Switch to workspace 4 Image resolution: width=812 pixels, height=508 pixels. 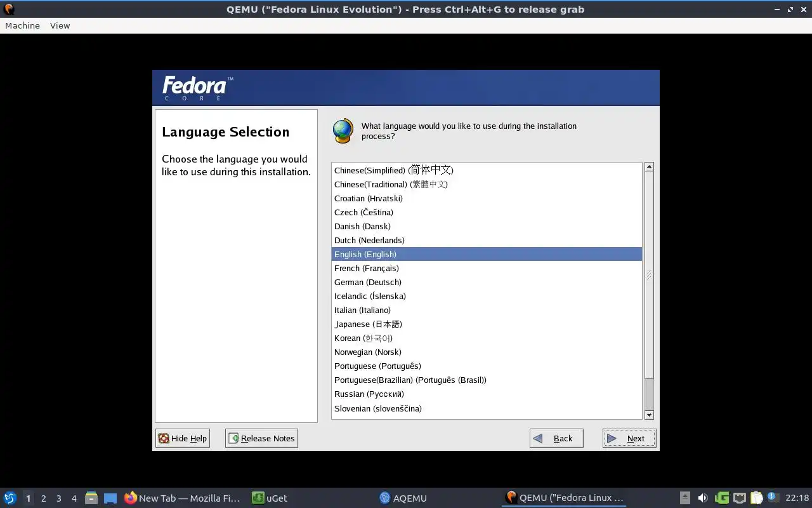[74, 498]
